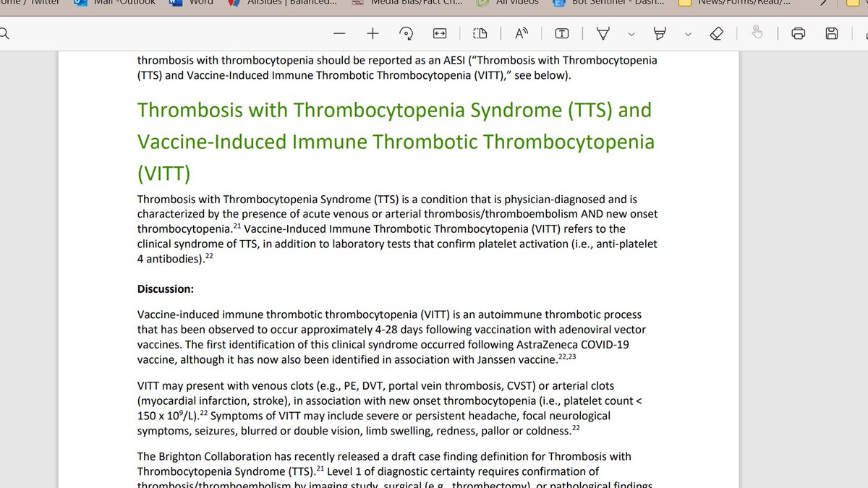Screen dimensions: 868x488
Task: Rotate the PDF with the rotate icon
Action: pos(406,33)
